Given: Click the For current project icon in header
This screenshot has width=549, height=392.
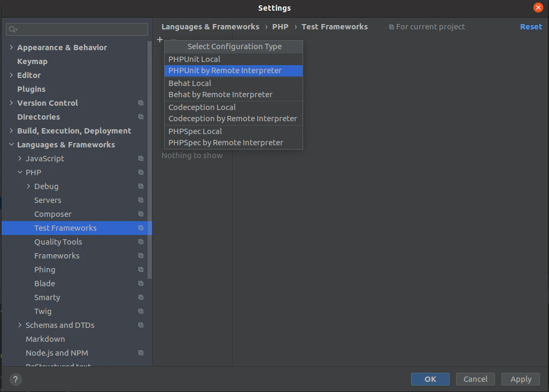Looking at the screenshot, I should (391, 27).
